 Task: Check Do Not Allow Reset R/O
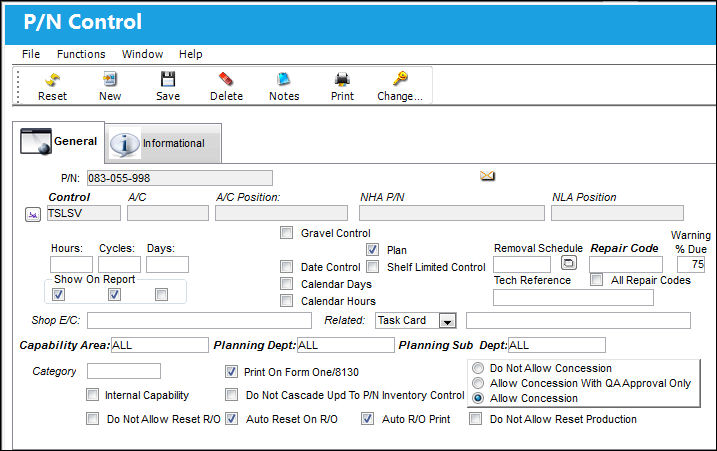(92, 419)
